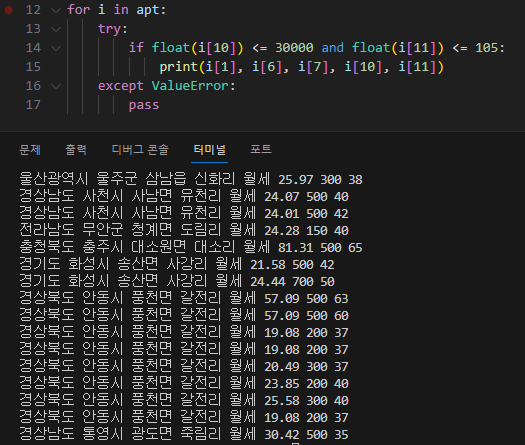Switch to the 포트 tab
Image resolution: width=525 pixels, height=445 pixels.
tap(261, 149)
